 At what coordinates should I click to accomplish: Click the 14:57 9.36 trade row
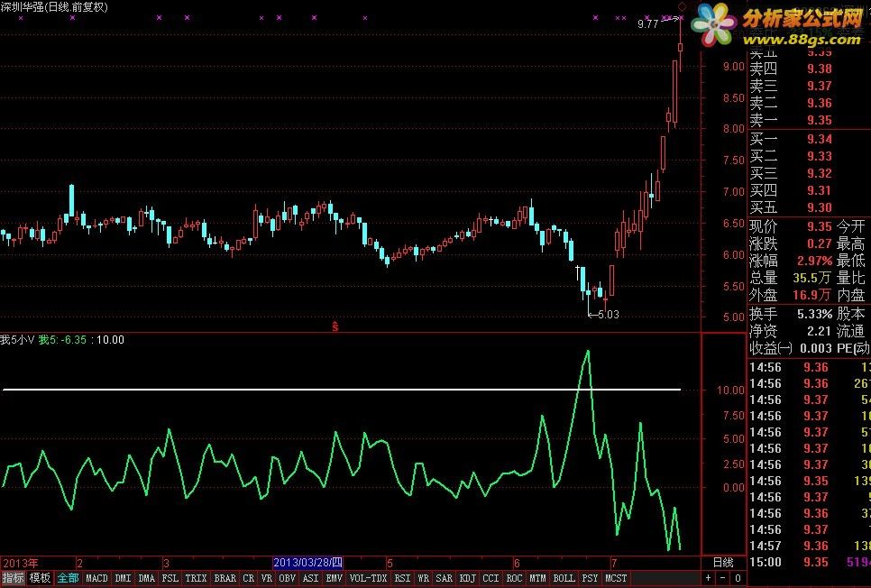click(810, 546)
